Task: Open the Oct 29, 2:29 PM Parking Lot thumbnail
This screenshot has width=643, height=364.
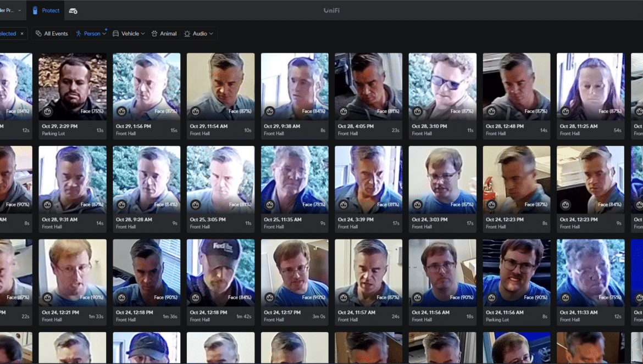Action: coord(73,86)
